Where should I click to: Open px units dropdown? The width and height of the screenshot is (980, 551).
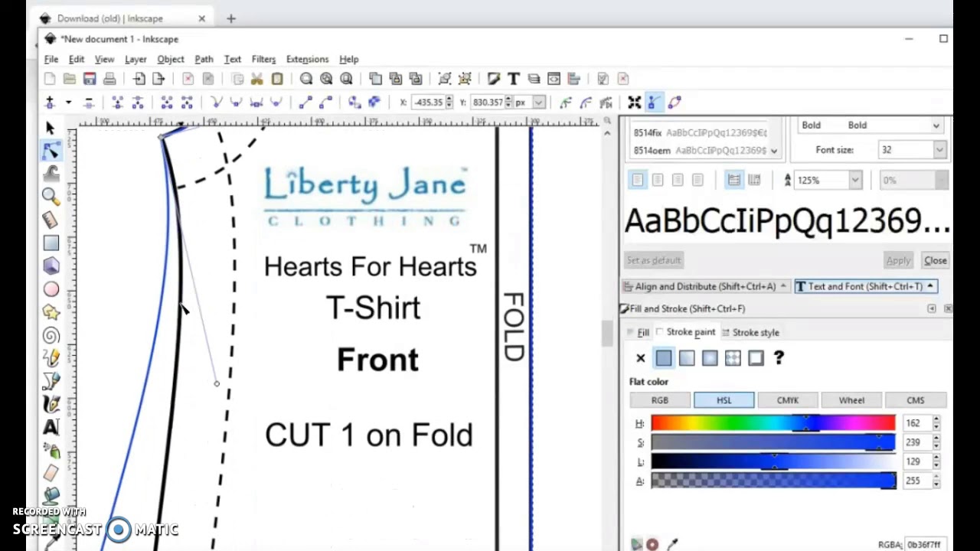[x=539, y=103]
